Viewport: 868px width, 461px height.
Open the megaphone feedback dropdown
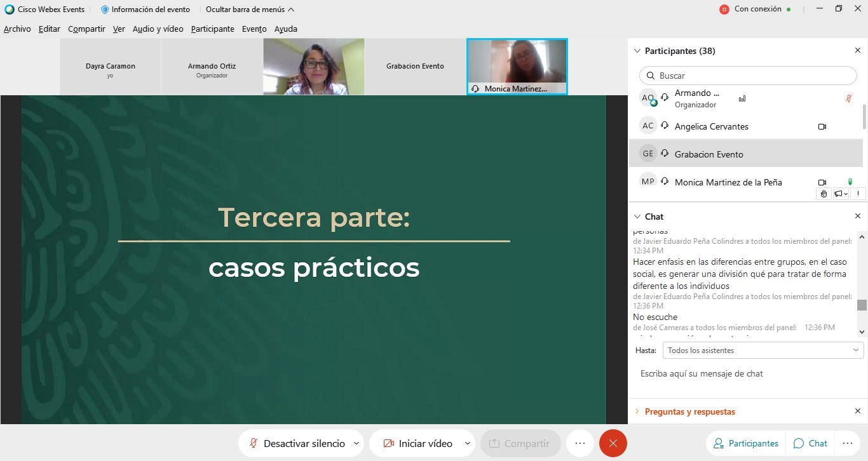[x=841, y=194]
